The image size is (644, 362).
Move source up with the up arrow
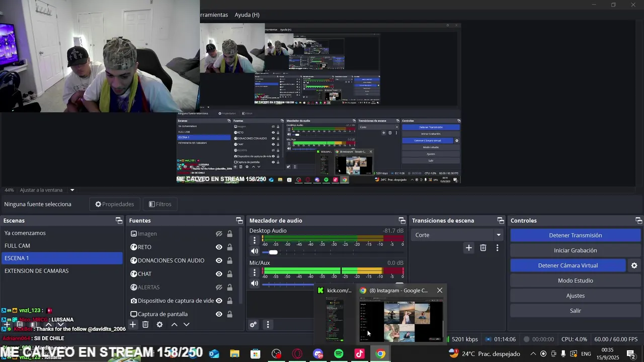coord(174,325)
